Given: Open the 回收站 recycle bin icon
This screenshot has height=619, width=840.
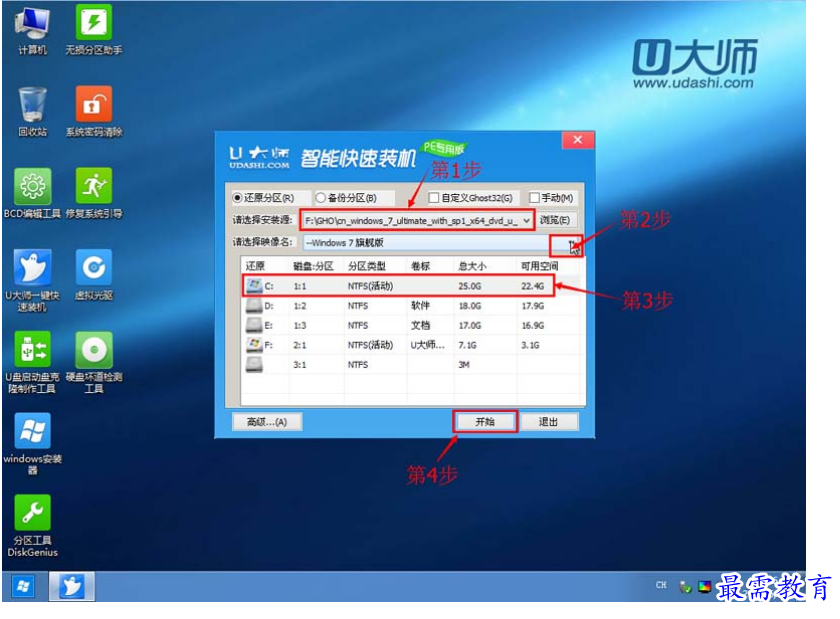Looking at the screenshot, I should (x=32, y=111).
